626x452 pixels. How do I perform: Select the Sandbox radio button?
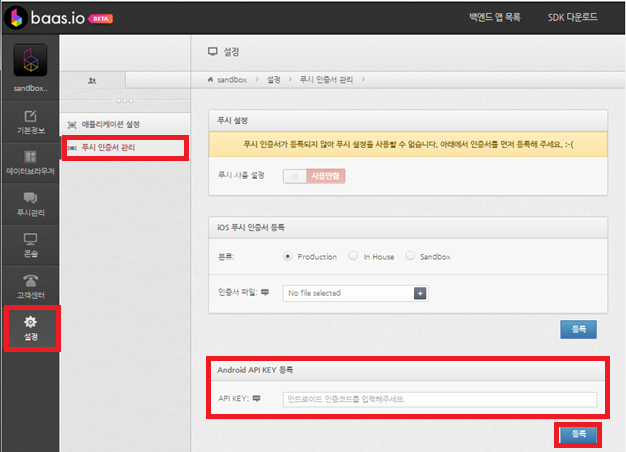pyautogui.click(x=410, y=256)
